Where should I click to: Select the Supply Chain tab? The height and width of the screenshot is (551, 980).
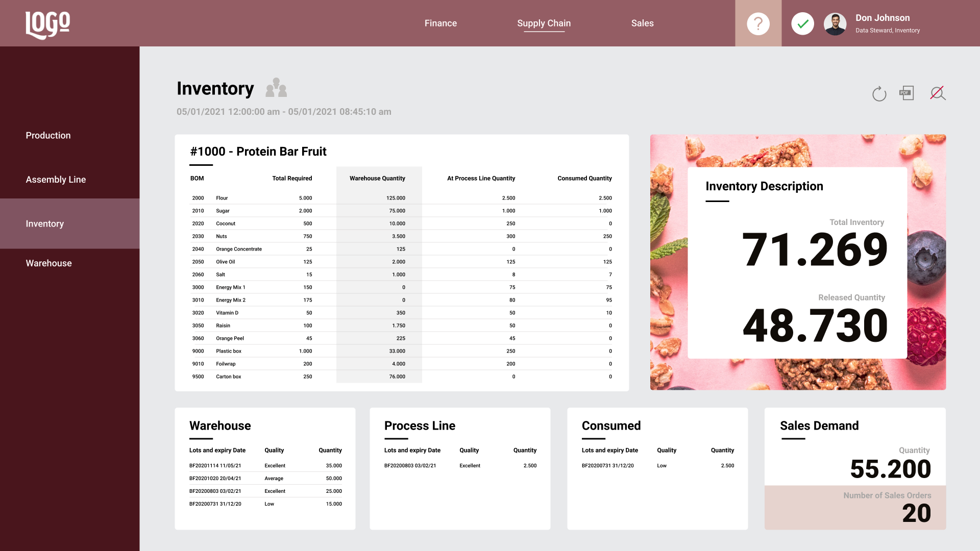point(544,23)
